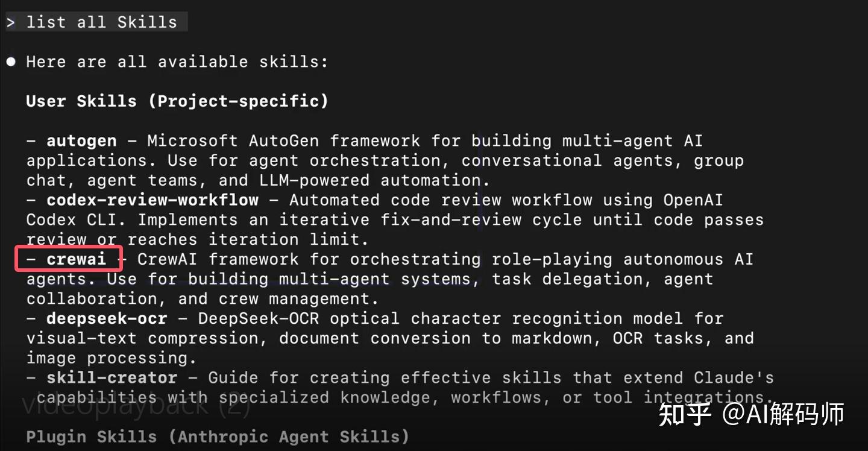Image resolution: width=868 pixels, height=451 pixels.
Task: Click the autogen skill name
Action: (x=81, y=140)
